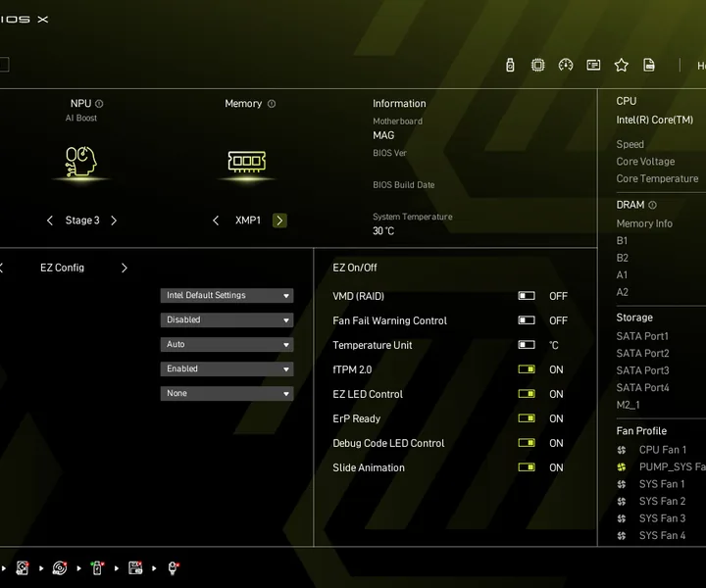Click the highlighted PUMP_SYS fan icon

(x=622, y=467)
